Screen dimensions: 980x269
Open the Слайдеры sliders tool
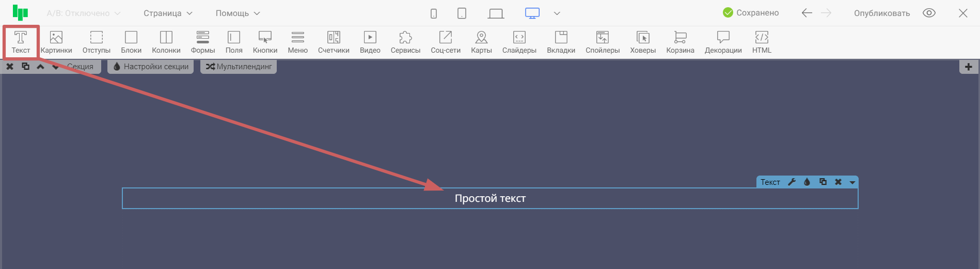pos(519,42)
